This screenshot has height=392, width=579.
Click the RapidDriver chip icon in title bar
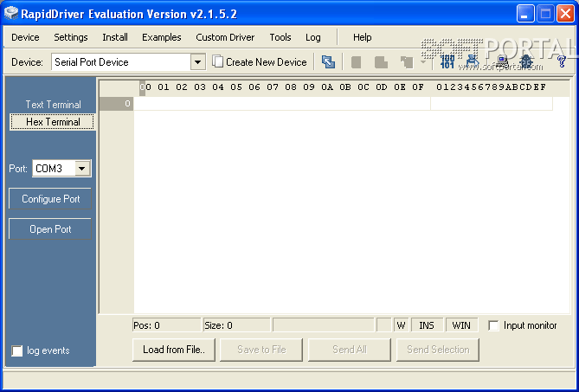[11, 13]
